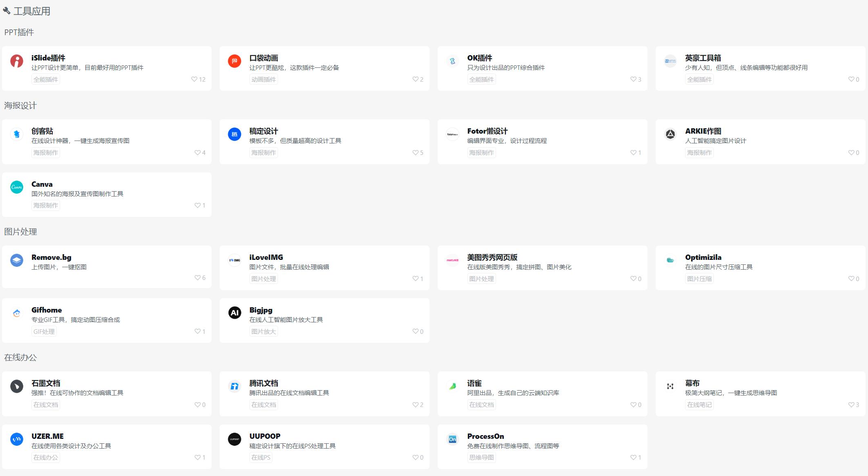Click the ARKIE作图 triangle logo icon

point(670,134)
